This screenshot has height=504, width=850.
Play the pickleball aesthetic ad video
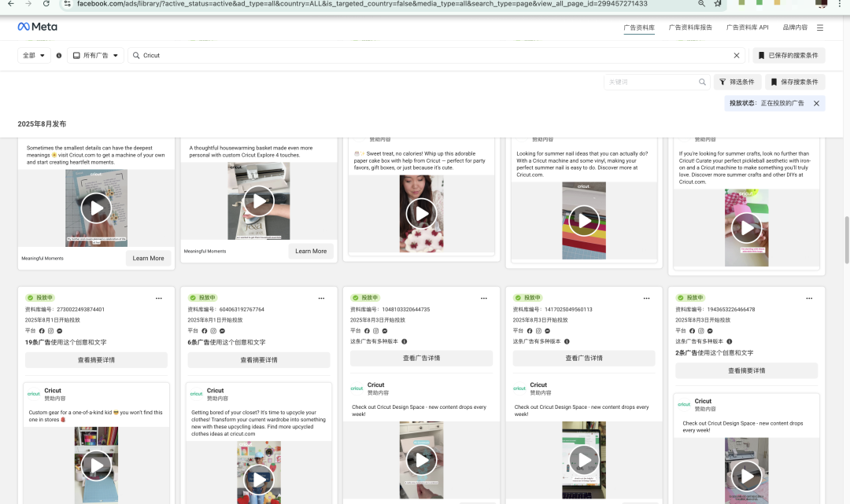pos(747,228)
